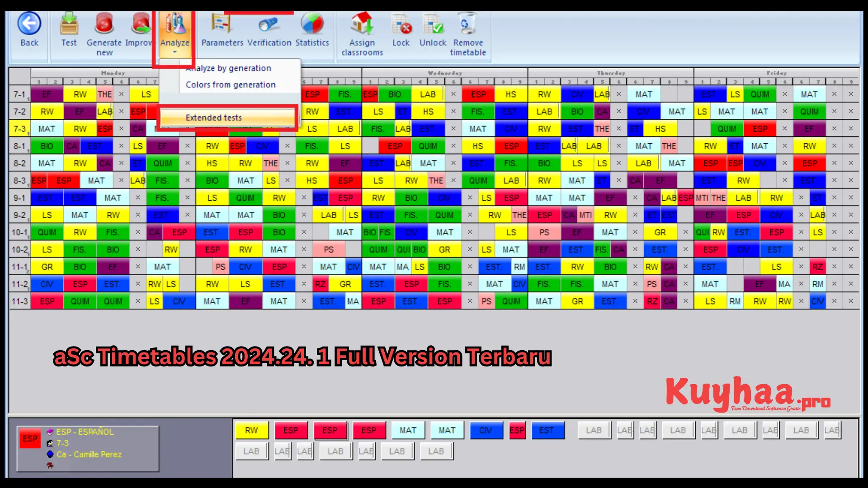868x488 pixels.
Task: Select class row header 11-2
Action: tap(19, 284)
